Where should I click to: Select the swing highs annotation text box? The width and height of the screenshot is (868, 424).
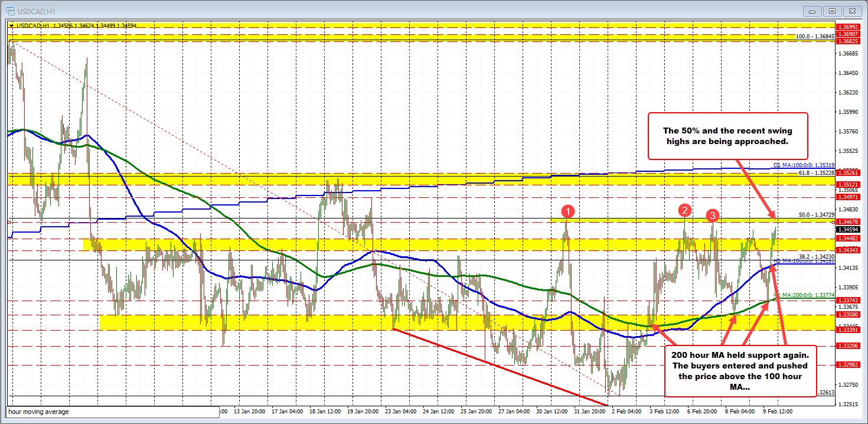click(x=727, y=136)
